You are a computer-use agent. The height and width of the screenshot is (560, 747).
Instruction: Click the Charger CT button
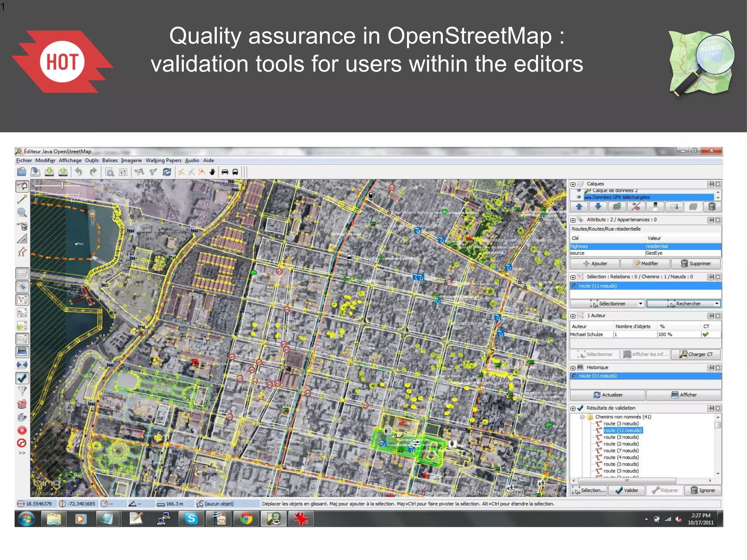tap(696, 354)
